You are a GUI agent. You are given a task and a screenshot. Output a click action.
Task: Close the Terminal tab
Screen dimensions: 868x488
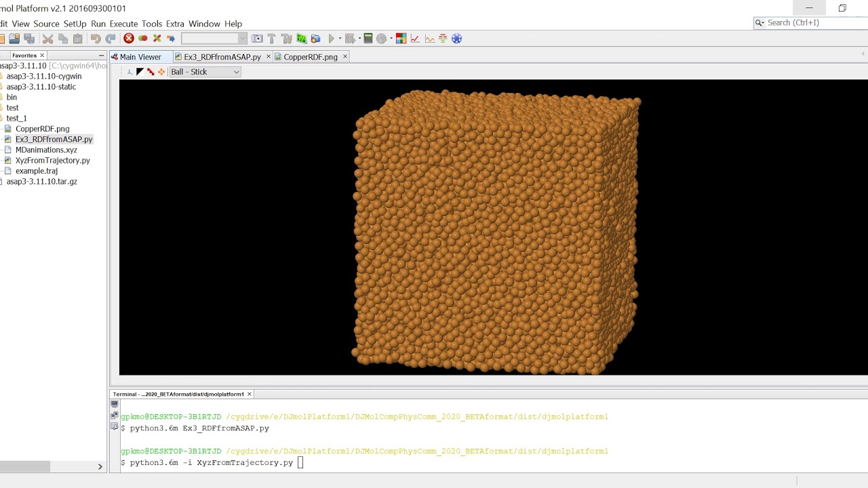pos(250,394)
